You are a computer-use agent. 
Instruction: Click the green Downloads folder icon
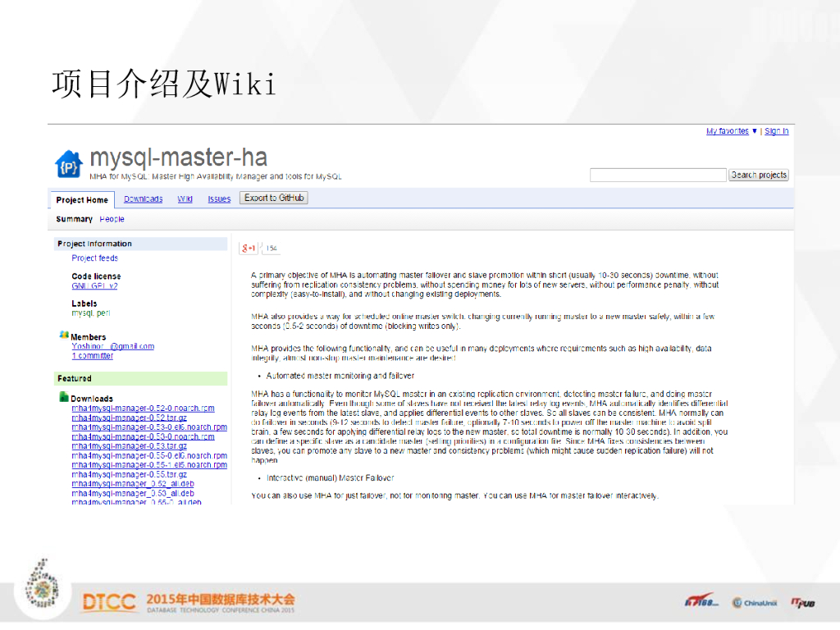pyautogui.click(x=64, y=397)
